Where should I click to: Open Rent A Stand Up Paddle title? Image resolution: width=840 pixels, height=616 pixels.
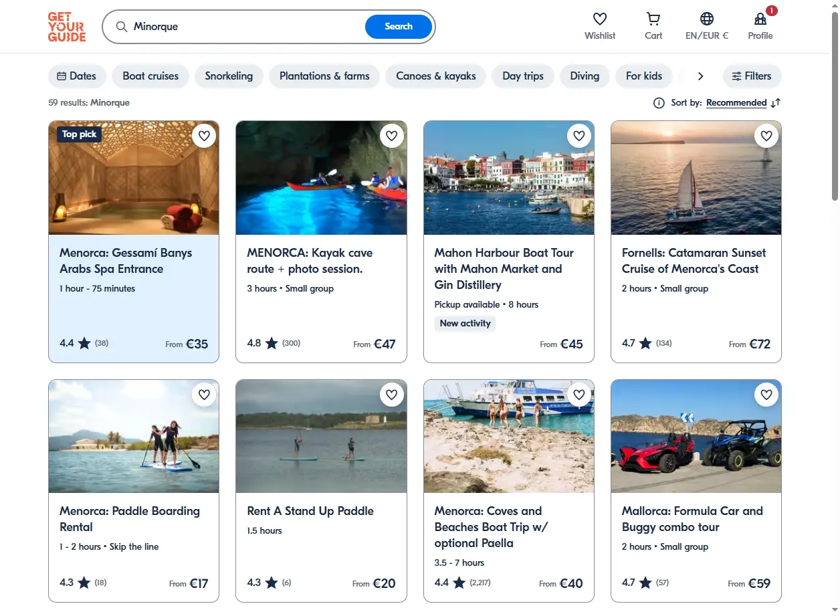(x=310, y=511)
